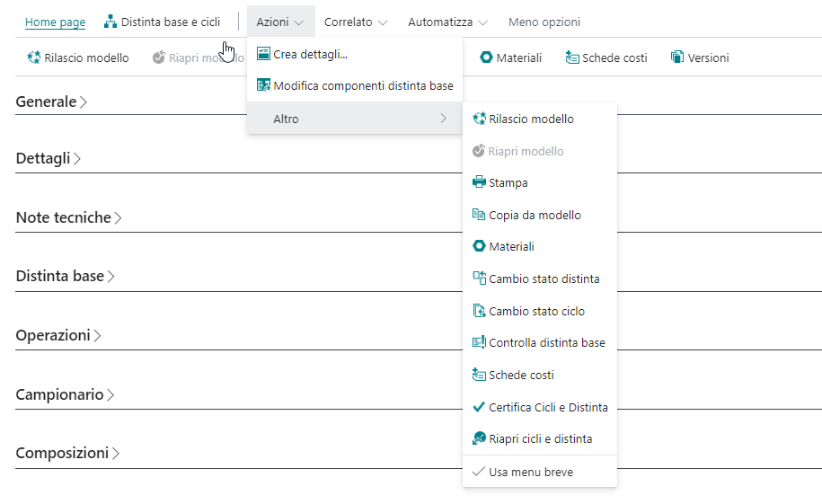822x504 pixels.
Task: Open the Altro submenu entry
Action: [354, 119]
